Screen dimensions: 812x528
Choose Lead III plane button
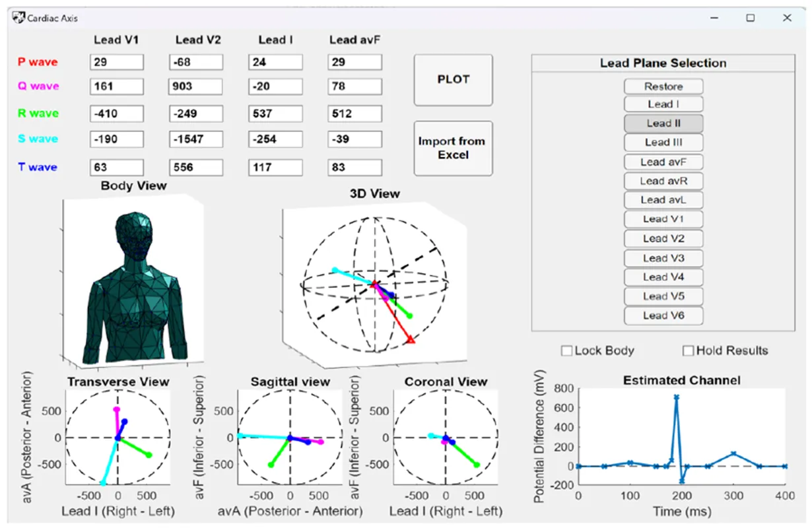663,143
